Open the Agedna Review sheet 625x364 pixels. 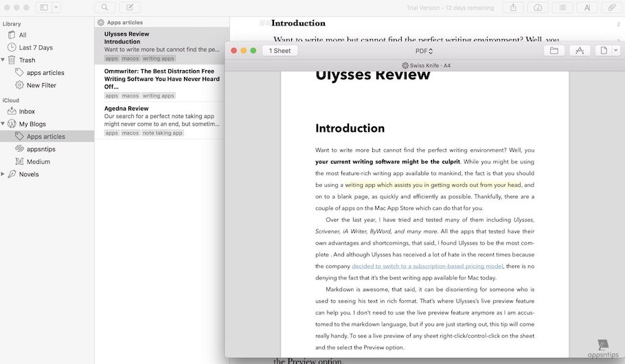pos(126,109)
